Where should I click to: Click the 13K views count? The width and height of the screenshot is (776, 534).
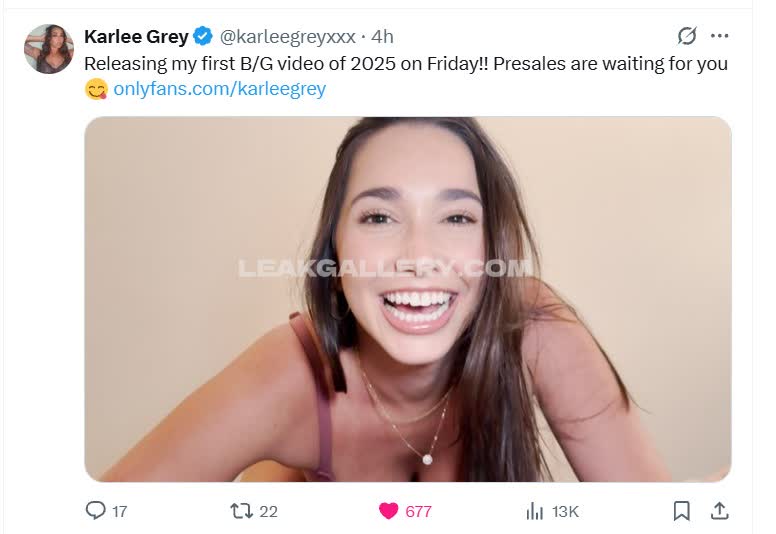[565, 511]
